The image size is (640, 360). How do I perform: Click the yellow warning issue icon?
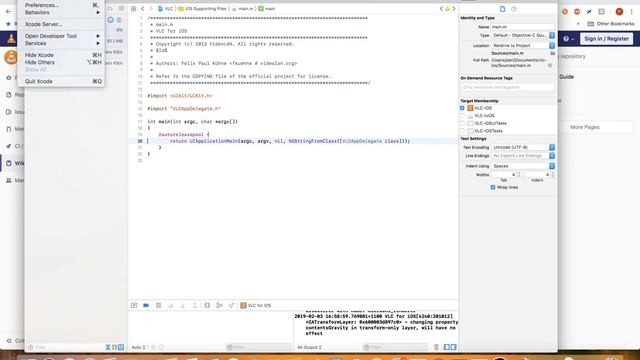(447, 9)
